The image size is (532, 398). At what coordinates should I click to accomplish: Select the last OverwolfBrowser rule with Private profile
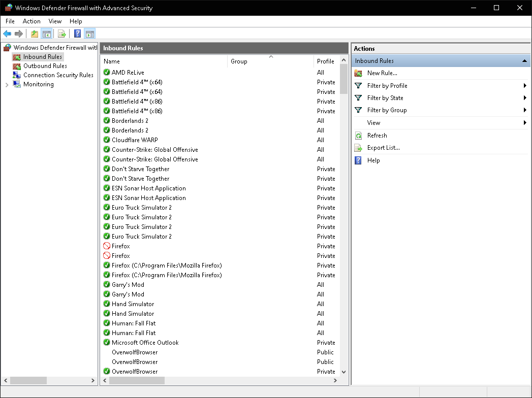point(221,371)
